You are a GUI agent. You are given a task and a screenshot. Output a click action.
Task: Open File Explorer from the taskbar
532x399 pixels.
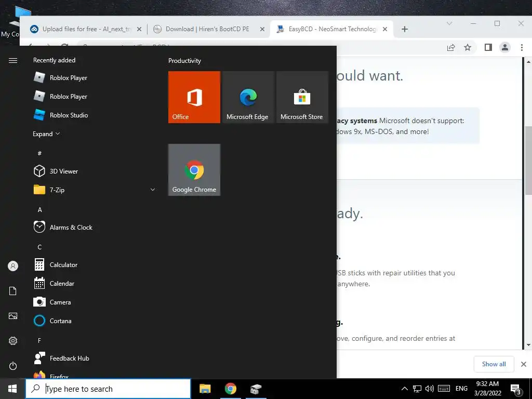(205, 389)
